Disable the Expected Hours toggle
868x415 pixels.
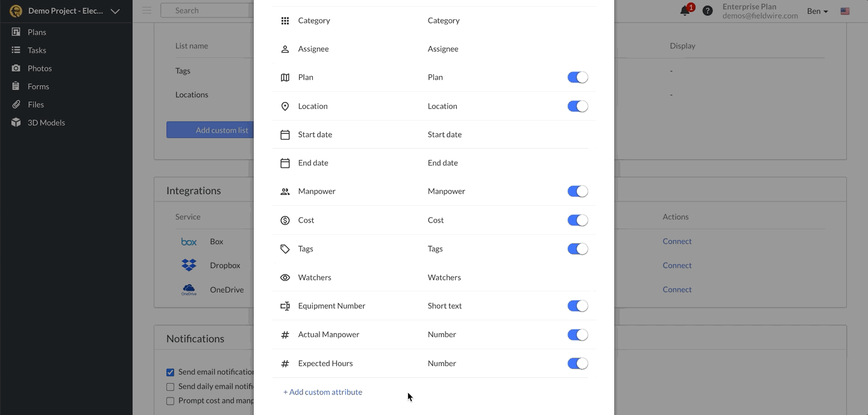577,363
